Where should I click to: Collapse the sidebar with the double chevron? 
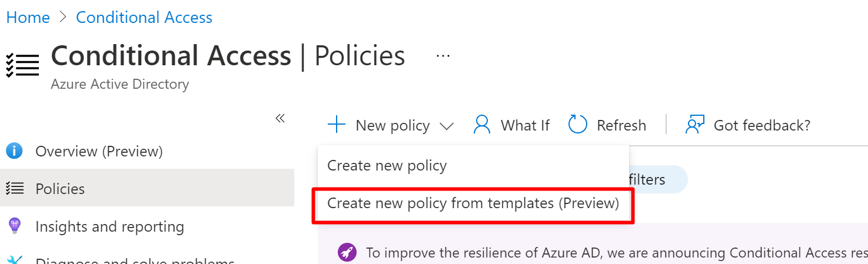[x=280, y=118]
